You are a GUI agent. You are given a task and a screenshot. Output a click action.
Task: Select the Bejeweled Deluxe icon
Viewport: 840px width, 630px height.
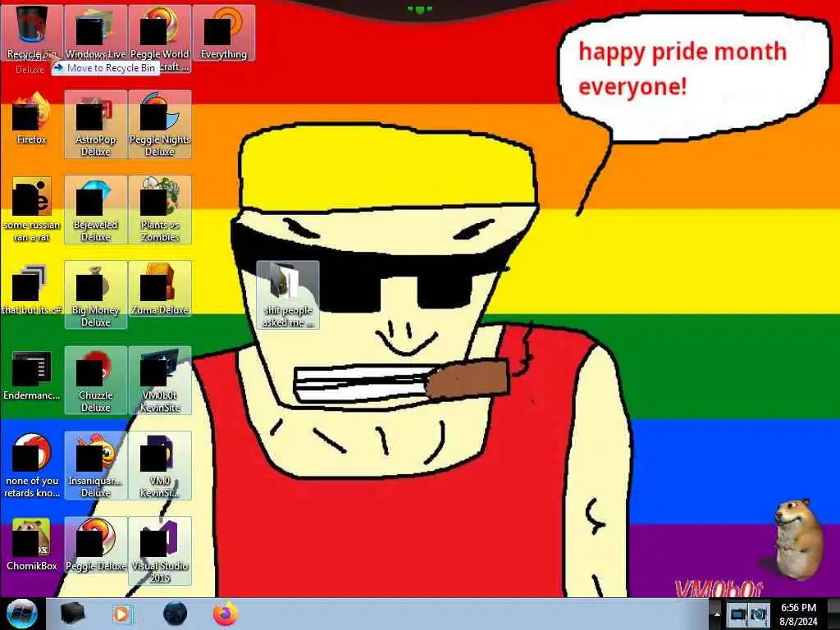pyautogui.click(x=95, y=209)
